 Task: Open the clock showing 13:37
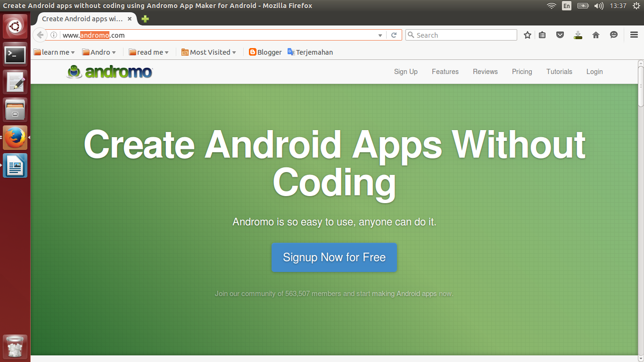coord(618,6)
